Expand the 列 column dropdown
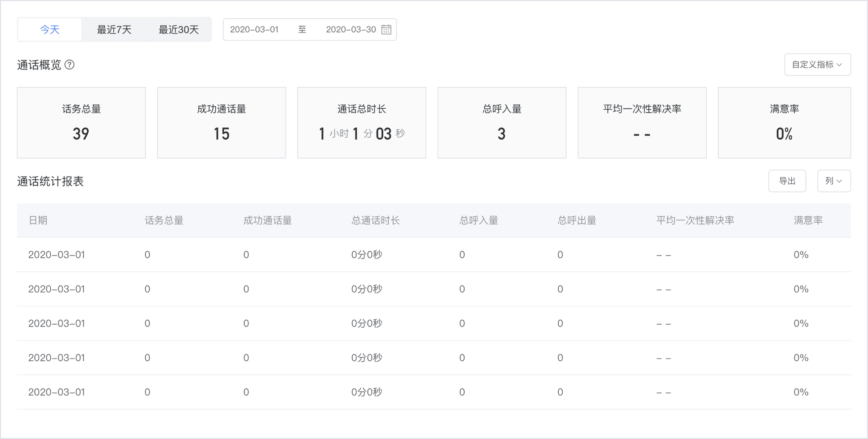Screen dimensions: 868x439 (x=833, y=181)
